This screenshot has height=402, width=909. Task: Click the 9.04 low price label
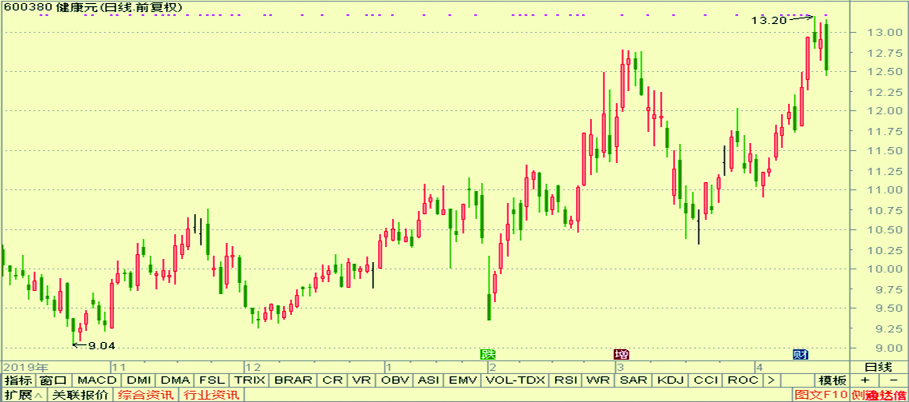click(101, 345)
